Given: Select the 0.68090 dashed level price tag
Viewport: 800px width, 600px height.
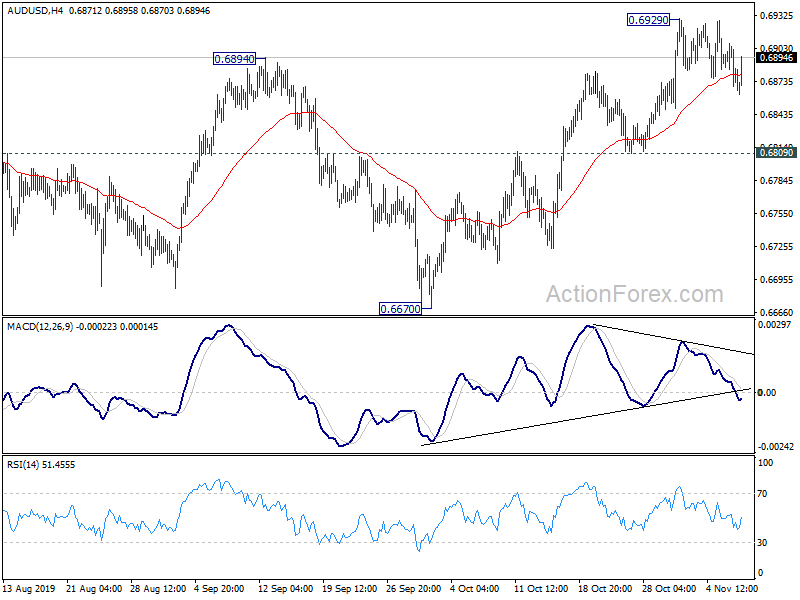Looking at the screenshot, I should tap(776, 153).
